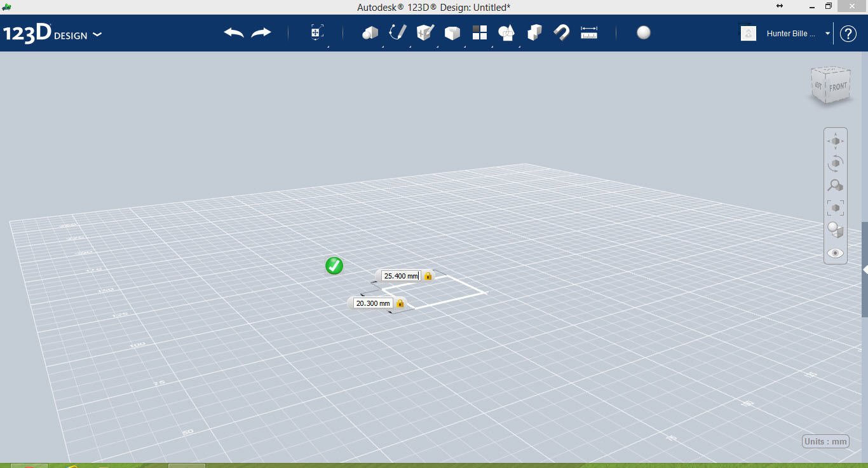
Task: Open the Combine tool
Action: [x=535, y=33]
